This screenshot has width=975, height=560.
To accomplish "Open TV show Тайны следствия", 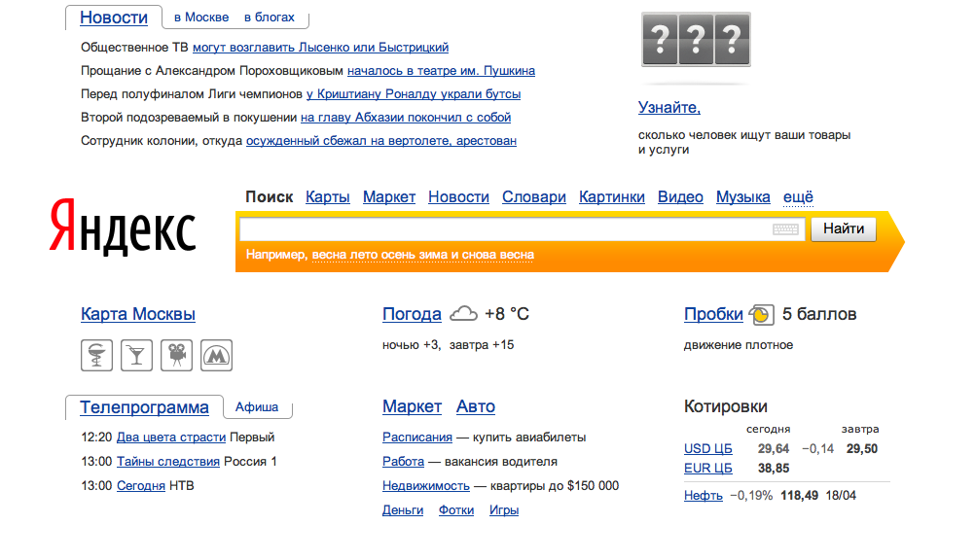I will [x=168, y=462].
